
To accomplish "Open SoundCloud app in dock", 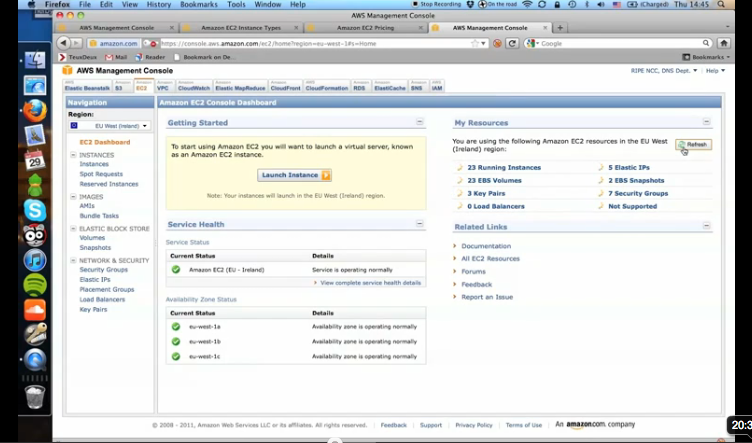I will [x=35, y=310].
